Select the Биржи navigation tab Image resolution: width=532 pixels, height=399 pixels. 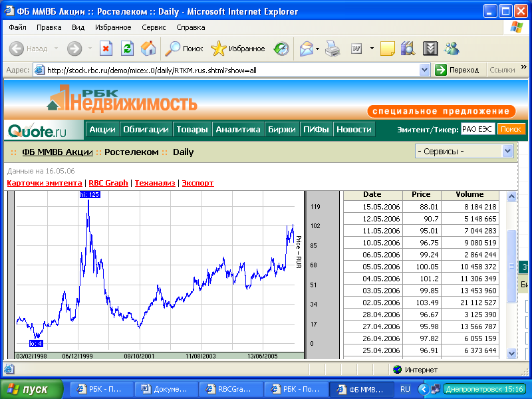[x=281, y=129]
